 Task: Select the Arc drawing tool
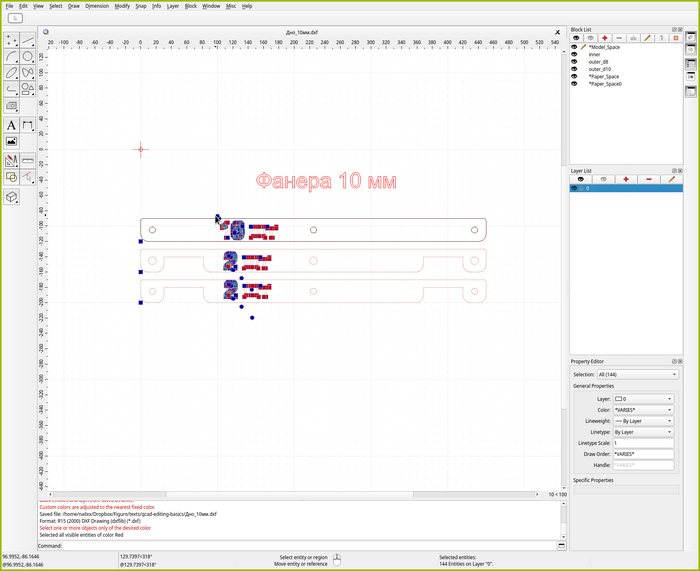coord(11,57)
